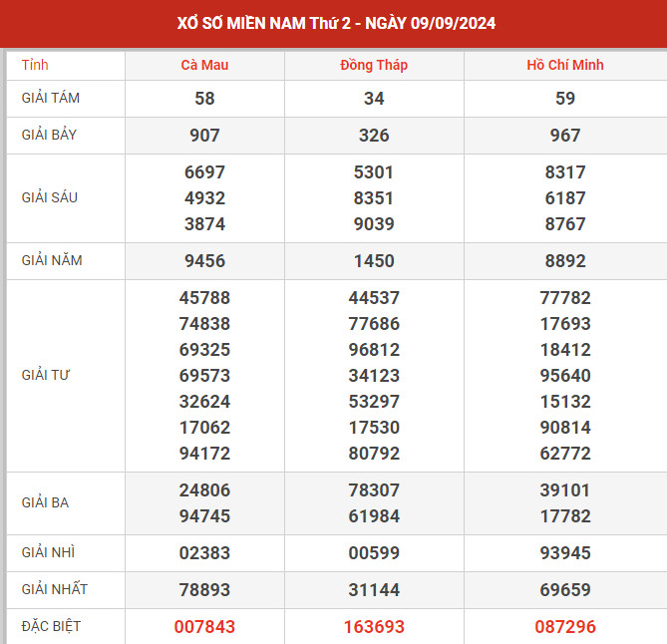Viewport: 667px width, 644px height.
Task: Open the Cà Mau column header
Action: (x=204, y=65)
